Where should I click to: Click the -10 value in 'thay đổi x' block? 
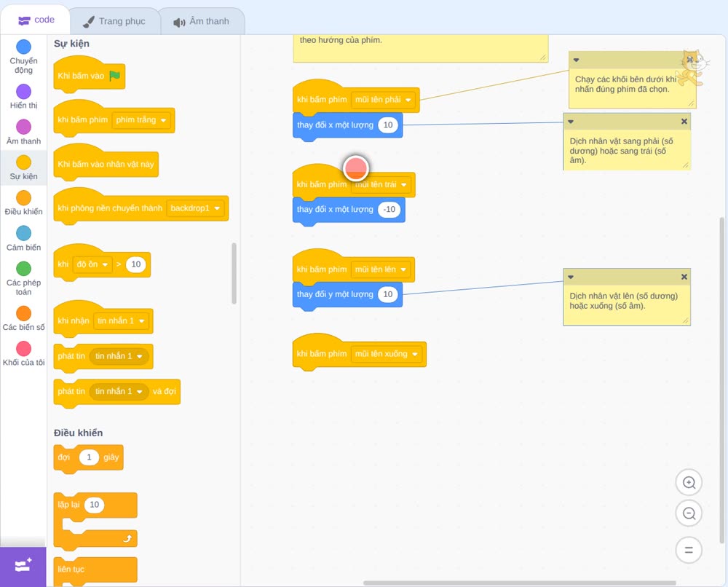click(389, 210)
